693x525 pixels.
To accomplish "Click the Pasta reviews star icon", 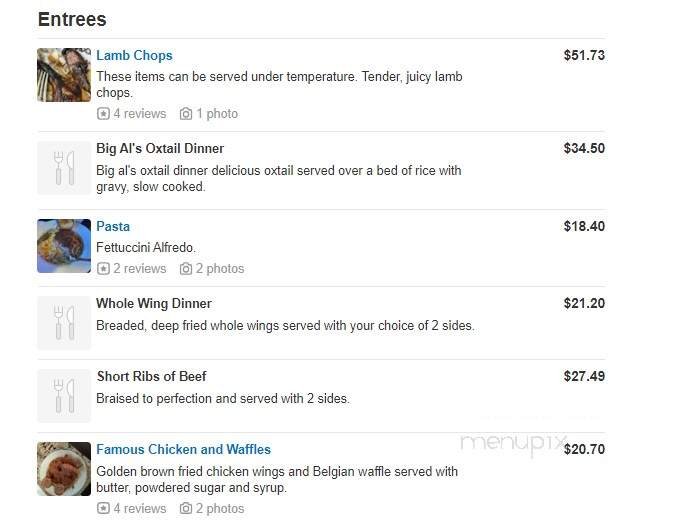I will pos(103,269).
